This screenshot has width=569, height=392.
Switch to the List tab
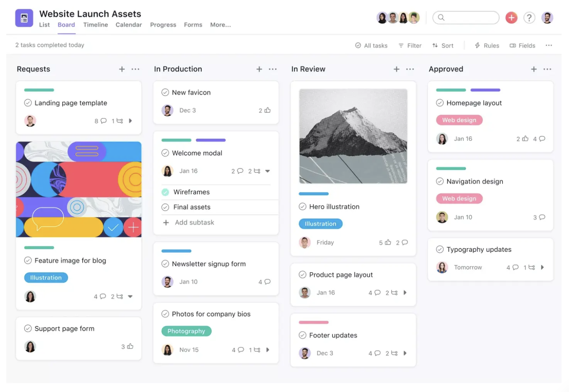coord(44,25)
